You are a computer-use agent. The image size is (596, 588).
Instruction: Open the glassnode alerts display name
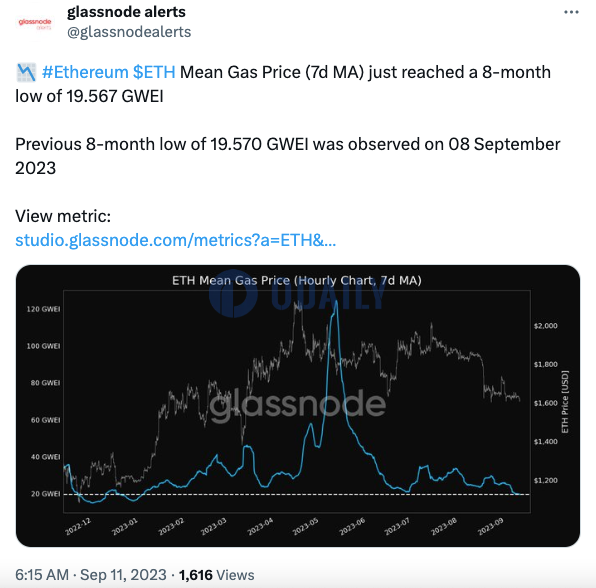126,12
